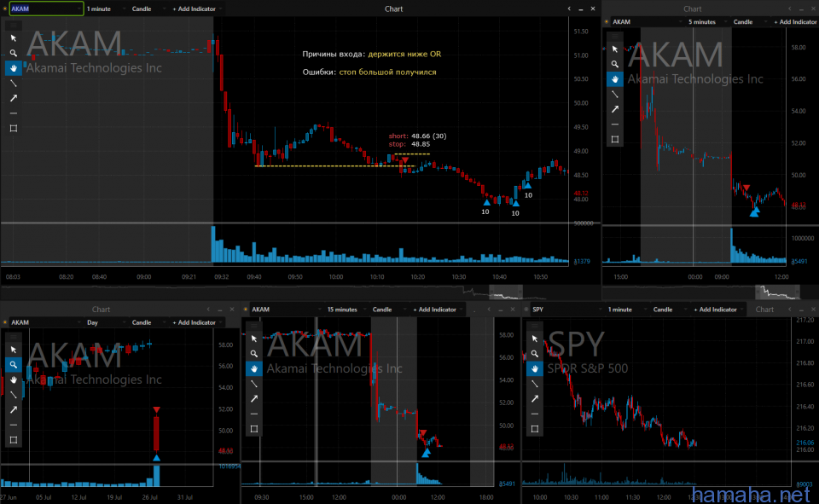Open the Candle type dropdown in AKAM 1 minute chart
The width and height of the screenshot is (819, 504).
click(x=148, y=9)
